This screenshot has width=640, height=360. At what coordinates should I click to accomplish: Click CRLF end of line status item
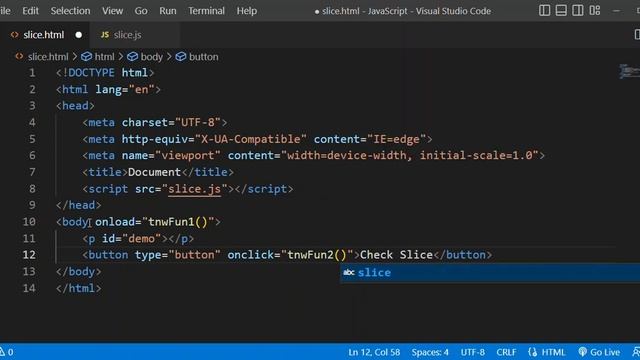(506, 352)
